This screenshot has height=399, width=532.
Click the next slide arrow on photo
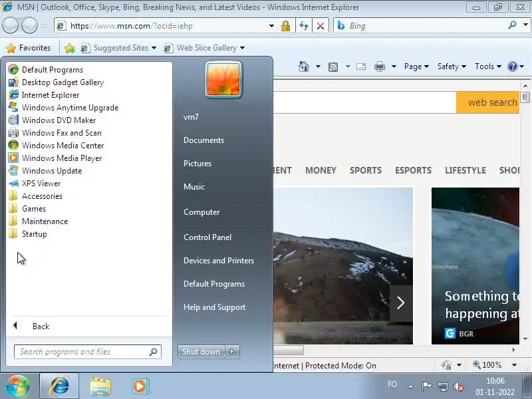point(401,303)
